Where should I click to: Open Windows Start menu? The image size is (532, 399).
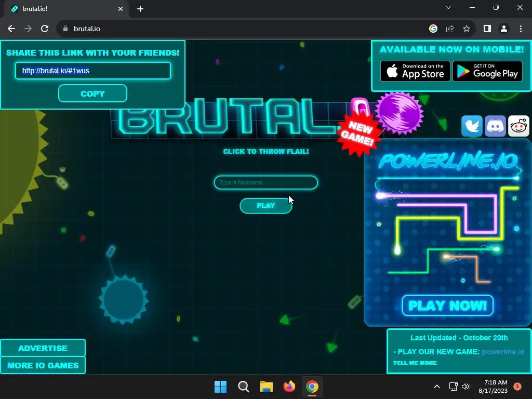pos(220,387)
